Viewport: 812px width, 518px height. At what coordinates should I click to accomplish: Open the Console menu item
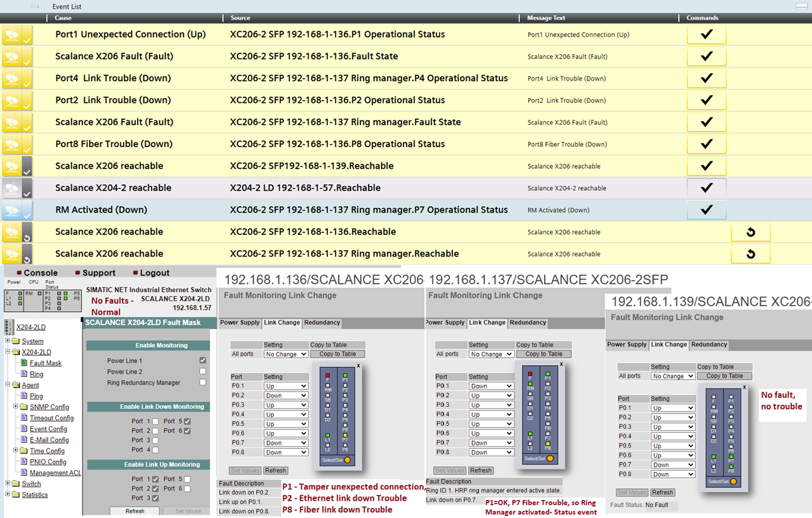(40, 272)
